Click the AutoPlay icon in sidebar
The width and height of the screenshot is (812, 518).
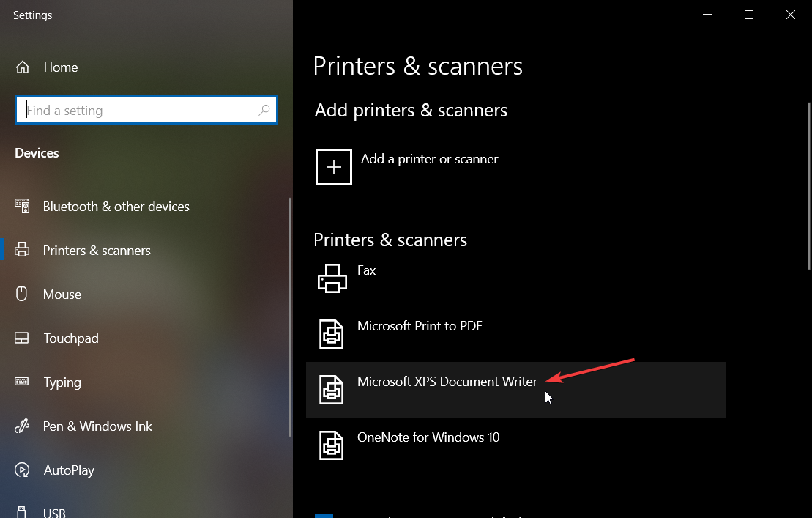(22, 470)
